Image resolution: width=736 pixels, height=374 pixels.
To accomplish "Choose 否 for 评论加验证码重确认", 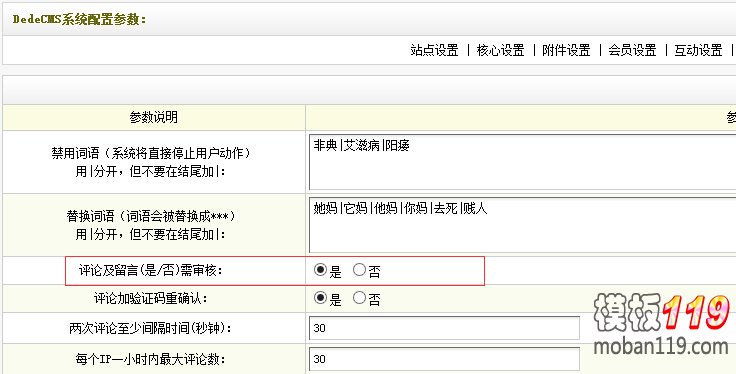I will pyautogui.click(x=359, y=298).
